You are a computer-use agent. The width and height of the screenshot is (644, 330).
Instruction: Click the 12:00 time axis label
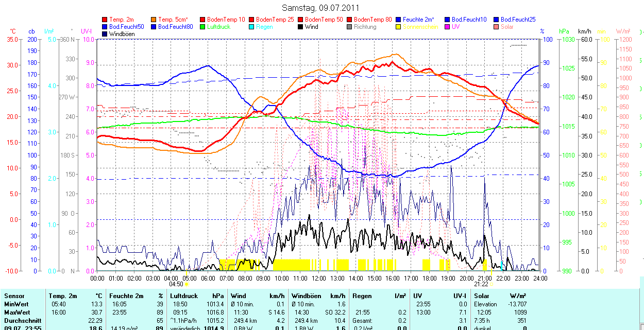point(318,278)
